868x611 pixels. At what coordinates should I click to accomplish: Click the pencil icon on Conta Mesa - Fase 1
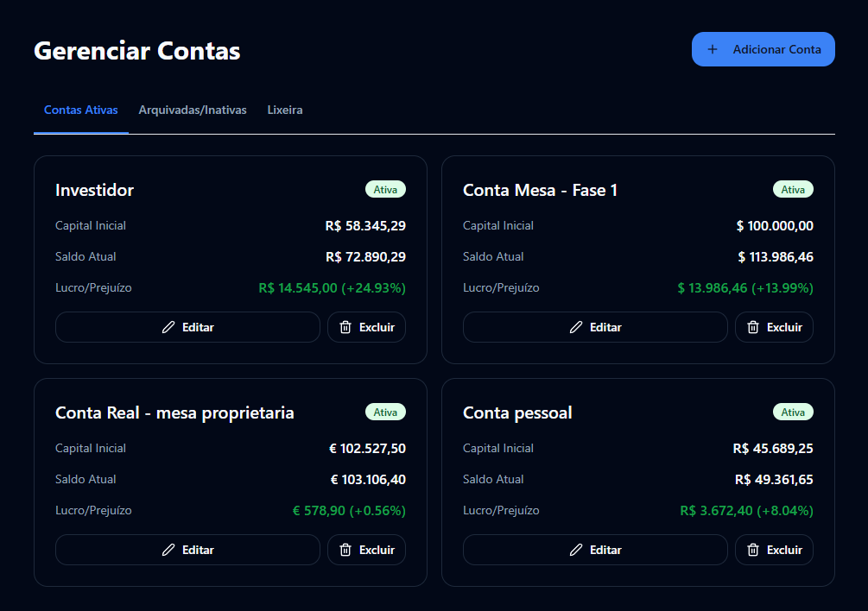(x=574, y=326)
